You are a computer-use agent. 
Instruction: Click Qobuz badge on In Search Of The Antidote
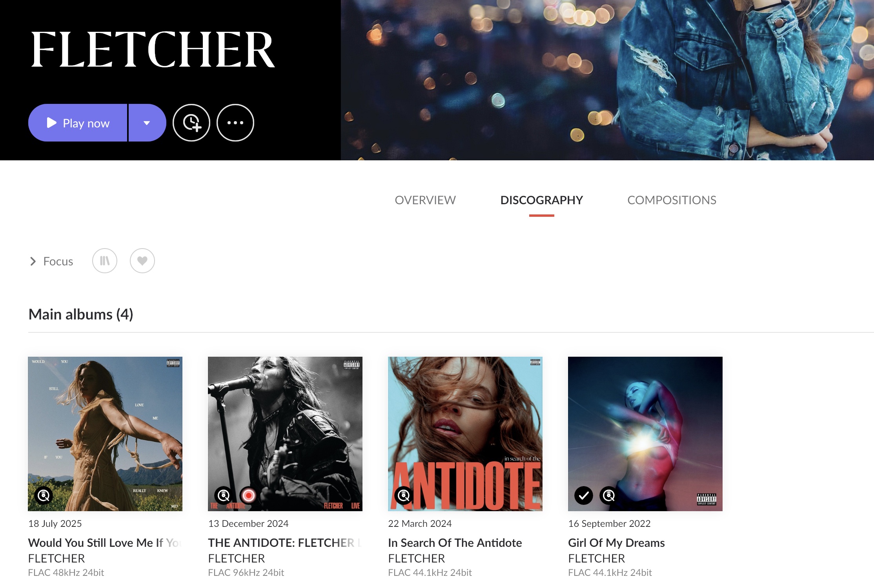click(x=404, y=496)
